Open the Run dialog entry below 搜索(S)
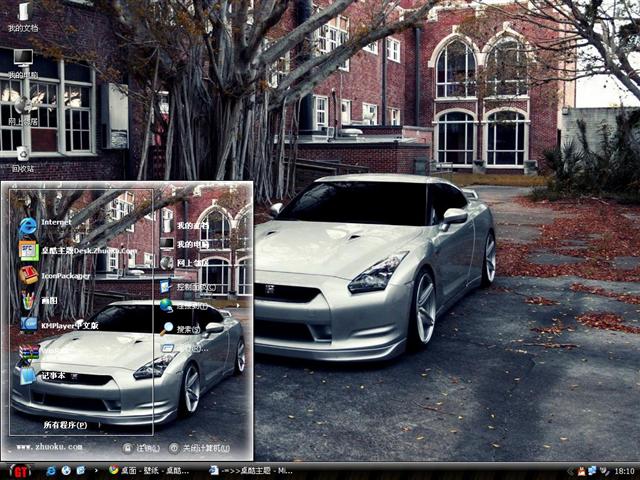This screenshot has height=480, width=640. pyautogui.click(x=184, y=349)
